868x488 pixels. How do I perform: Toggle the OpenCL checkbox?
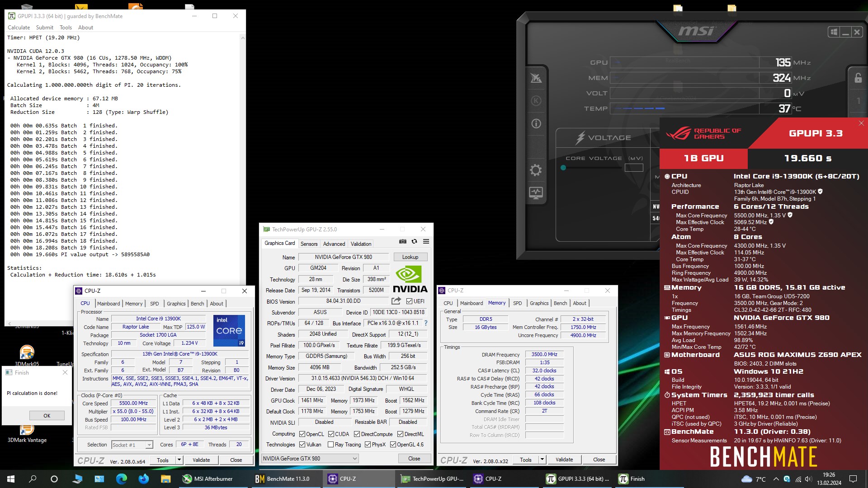point(302,434)
